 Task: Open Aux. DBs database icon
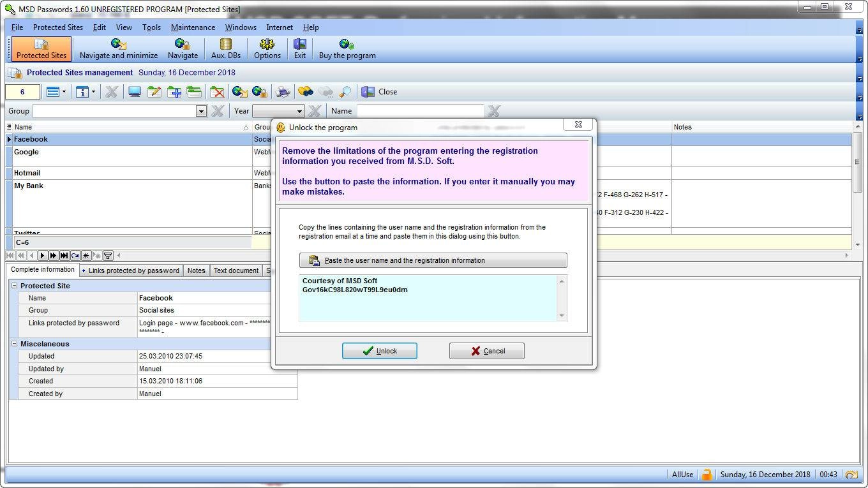(226, 49)
